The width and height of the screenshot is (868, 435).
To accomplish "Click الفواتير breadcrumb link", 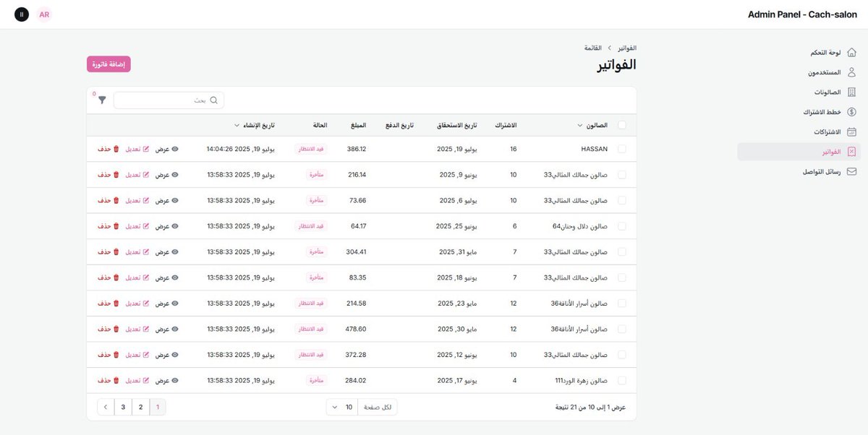I will [627, 48].
